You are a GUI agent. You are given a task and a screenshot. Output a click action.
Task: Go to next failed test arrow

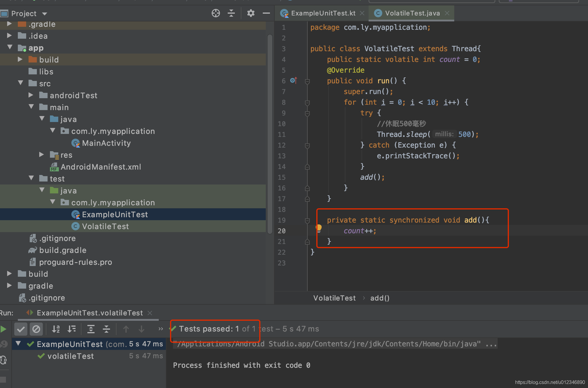click(142, 329)
